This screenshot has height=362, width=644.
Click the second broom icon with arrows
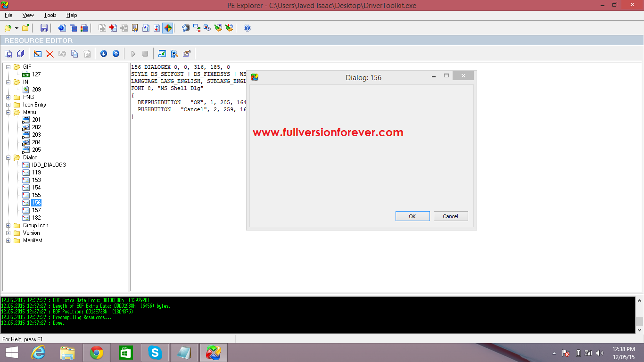click(x=229, y=28)
